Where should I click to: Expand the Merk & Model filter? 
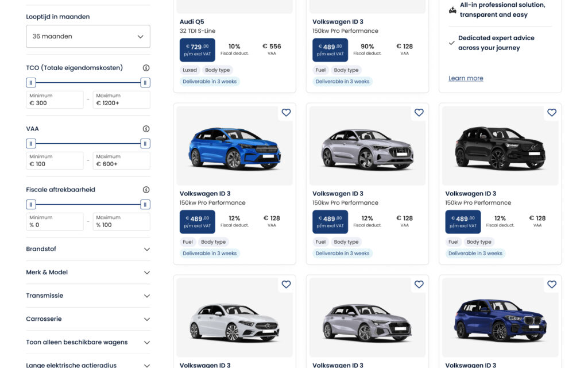tap(88, 273)
